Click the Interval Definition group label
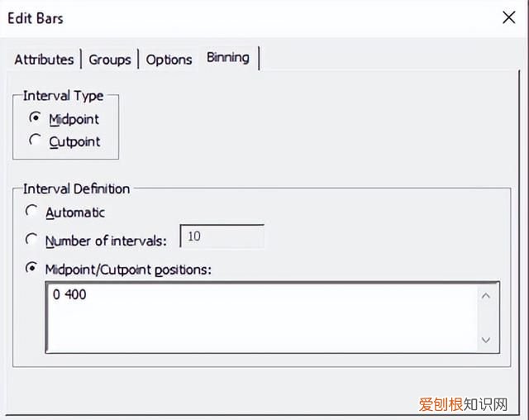Viewport: 529px width, 420px height. pos(76,189)
